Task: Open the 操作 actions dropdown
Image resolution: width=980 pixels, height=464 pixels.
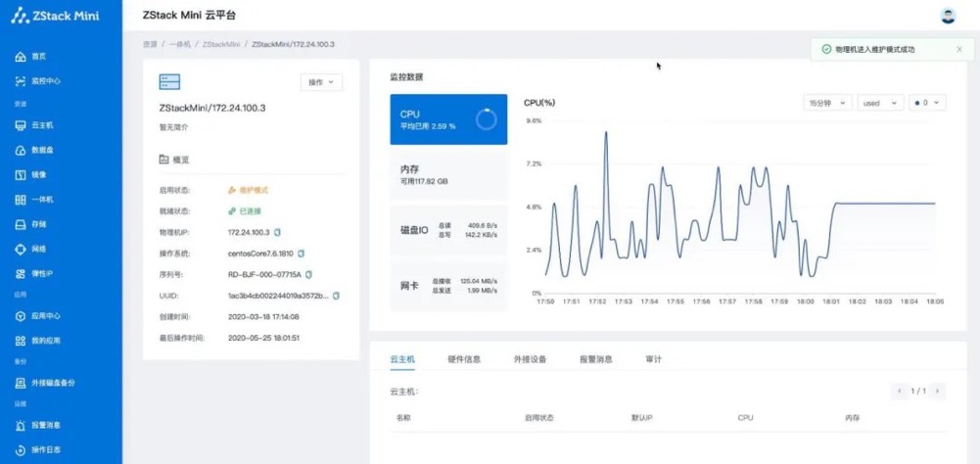Action: click(x=321, y=82)
